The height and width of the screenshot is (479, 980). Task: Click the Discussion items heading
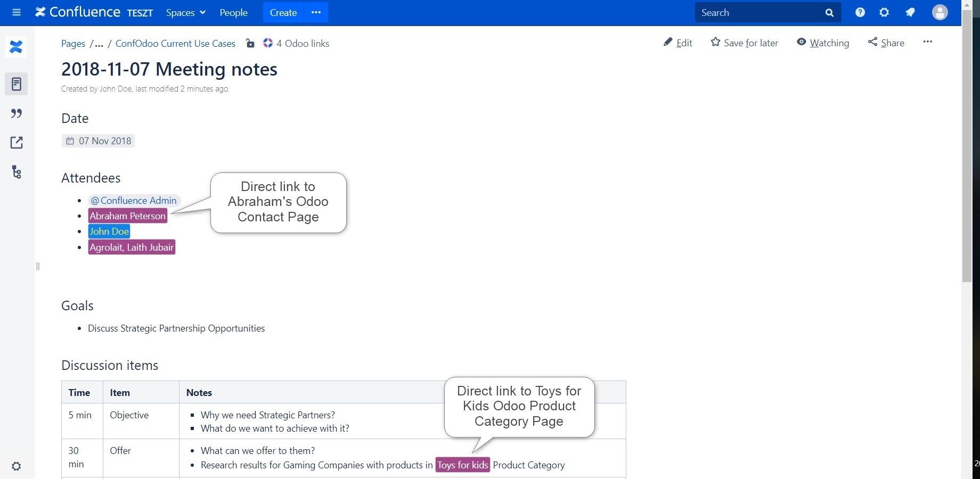pos(110,366)
